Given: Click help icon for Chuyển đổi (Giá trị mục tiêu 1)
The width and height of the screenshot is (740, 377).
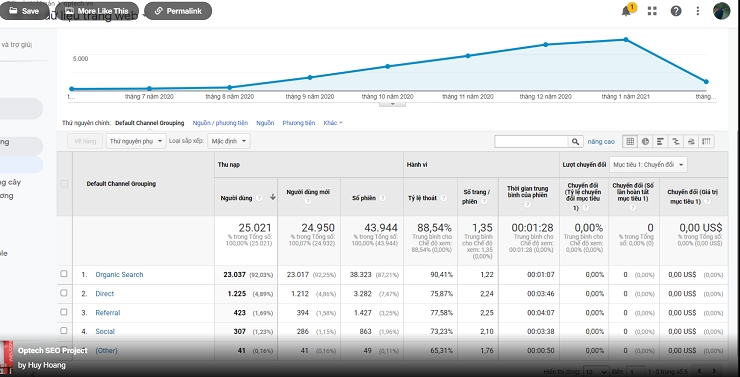Looking at the screenshot, I should pyautogui.click(x=707, y=201).
